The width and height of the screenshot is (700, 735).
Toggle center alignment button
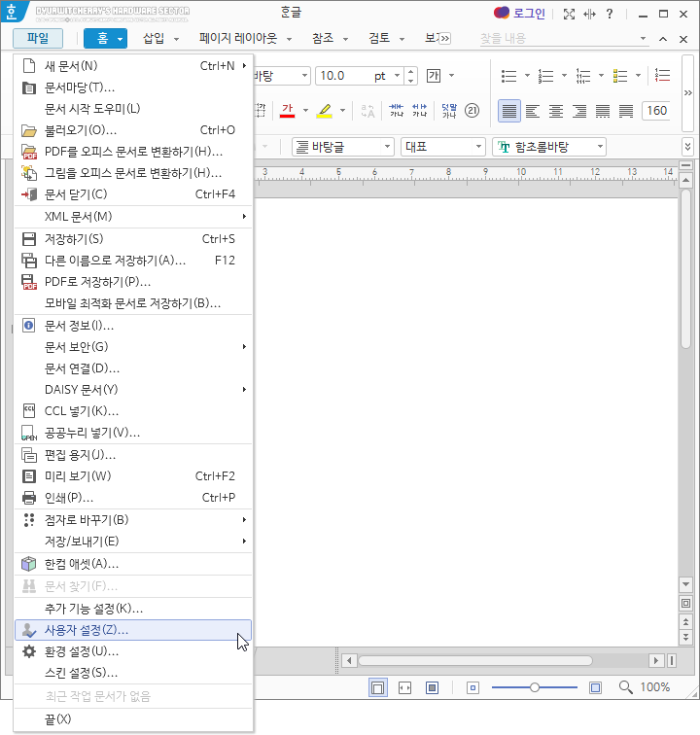(x=556, y=111)
